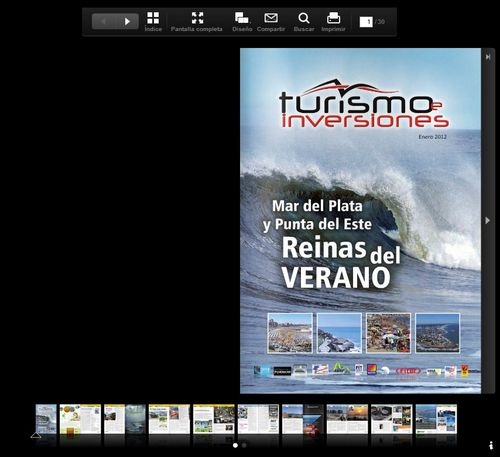Select the second thumbnail pagination dot

tap(244, 445)
